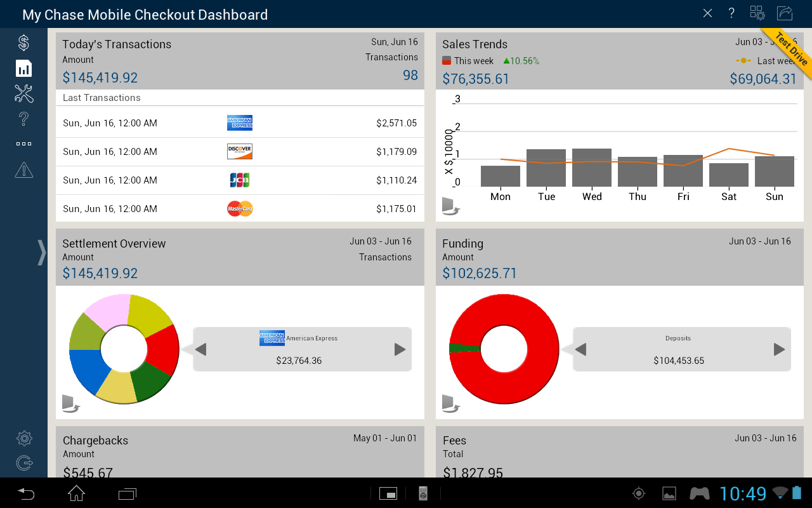Tap the Discover logo in Last Transactions
This screenshot has height=508, width=812.
[x=240, y=152]
